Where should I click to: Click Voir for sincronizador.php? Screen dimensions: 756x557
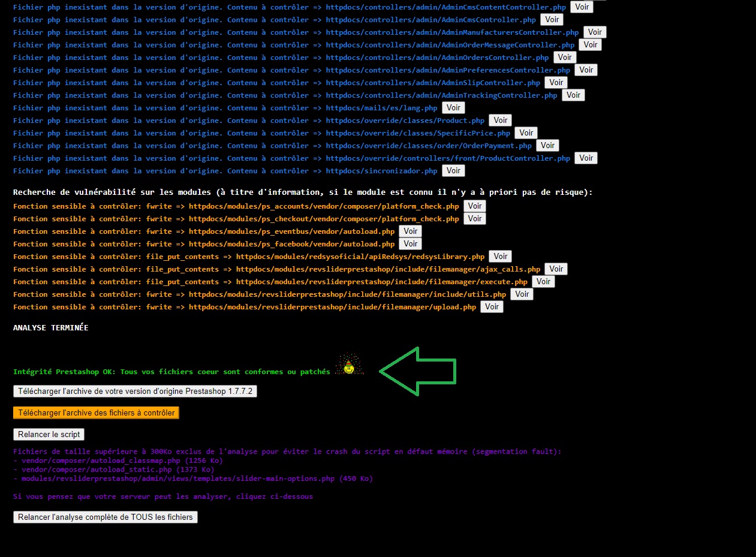pyautogui.click(x=453, y=171)
